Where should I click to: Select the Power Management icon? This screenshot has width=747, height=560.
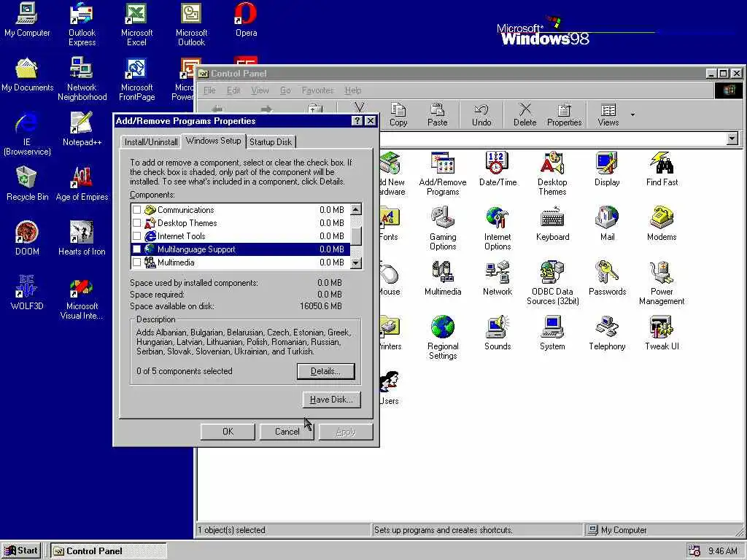point(662,284)
